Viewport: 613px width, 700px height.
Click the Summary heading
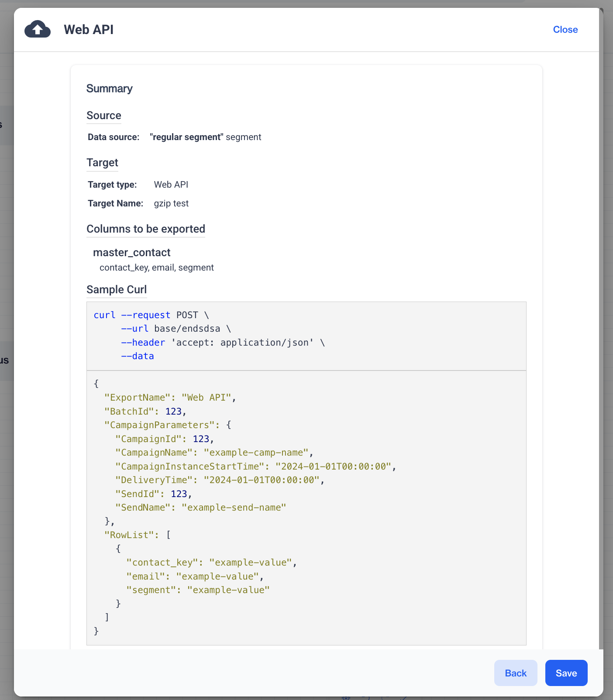pos(109,89)
